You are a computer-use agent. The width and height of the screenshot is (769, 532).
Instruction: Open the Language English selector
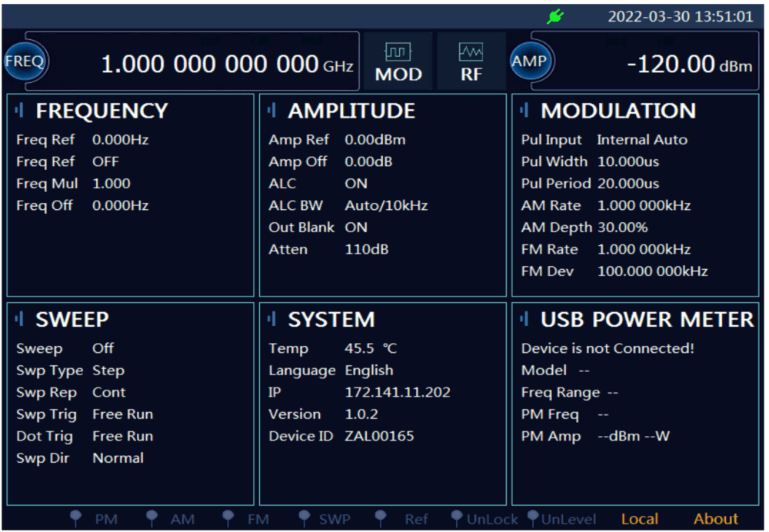(368, 371)
